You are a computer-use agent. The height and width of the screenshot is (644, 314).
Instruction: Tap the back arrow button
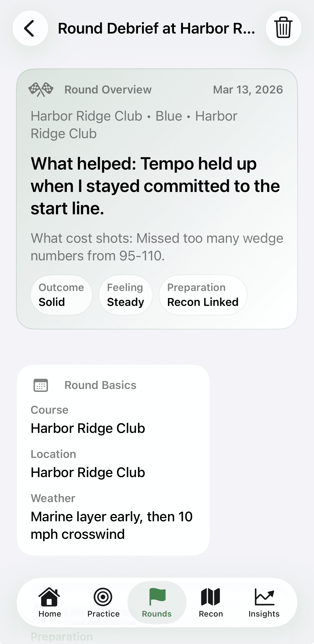coord(30,28)
